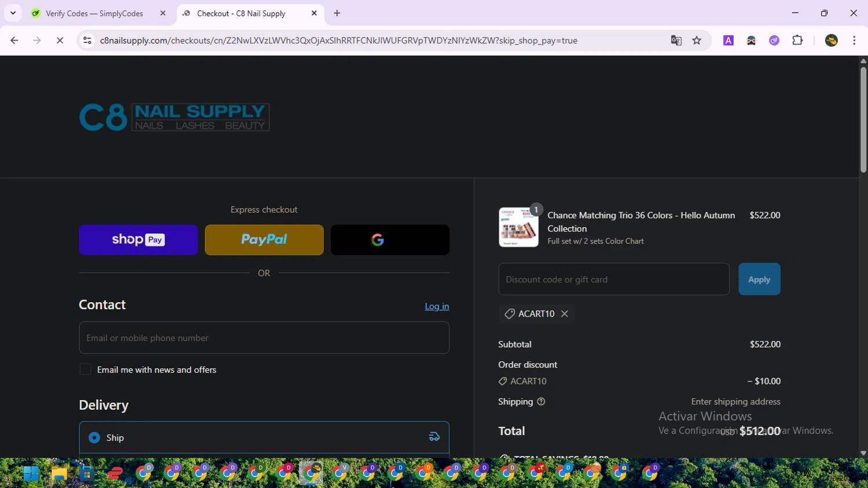This screenshot has width=868, height=488.
Task: Click the ship delivery truck icon
Action: click(x=434, y=437)
